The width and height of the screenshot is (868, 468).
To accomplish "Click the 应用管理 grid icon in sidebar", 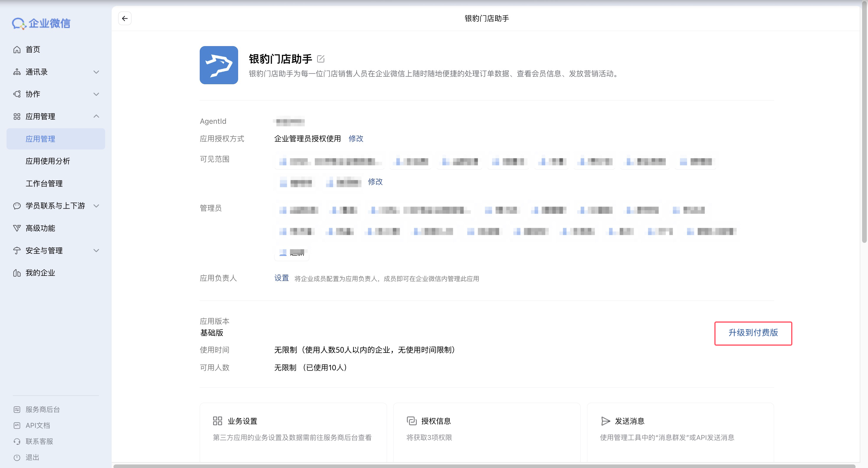I will click(x=17, y=117).
